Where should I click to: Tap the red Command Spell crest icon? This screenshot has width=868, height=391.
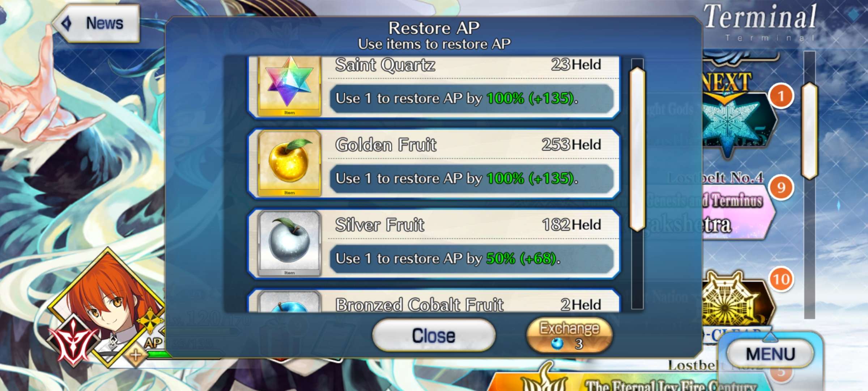click(x=73, y=341)
